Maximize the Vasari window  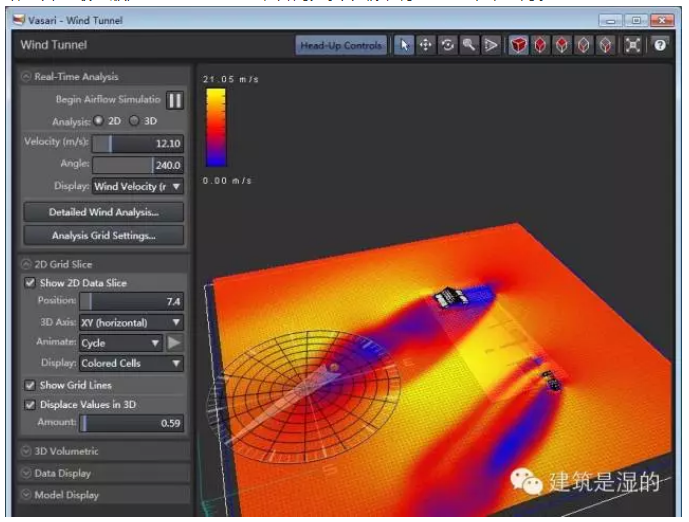click(x=636, y=20)
